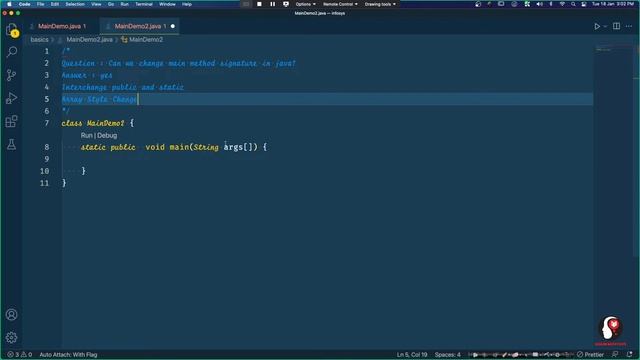Run the Java file with the play icon
Image resolution: width=640 pixels, height=360 pixels.
click(x=597, y=26)
